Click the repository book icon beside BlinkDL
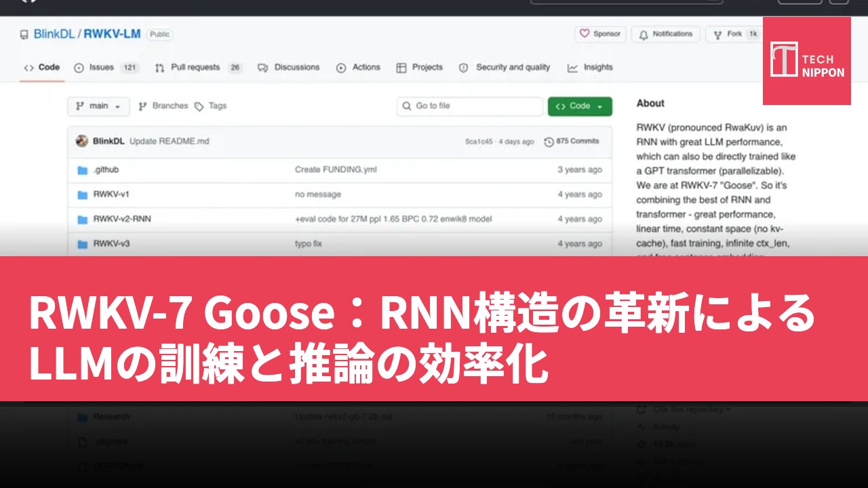Image resolution: width=868 pixels, height=488 pixels. click(24, 35)
